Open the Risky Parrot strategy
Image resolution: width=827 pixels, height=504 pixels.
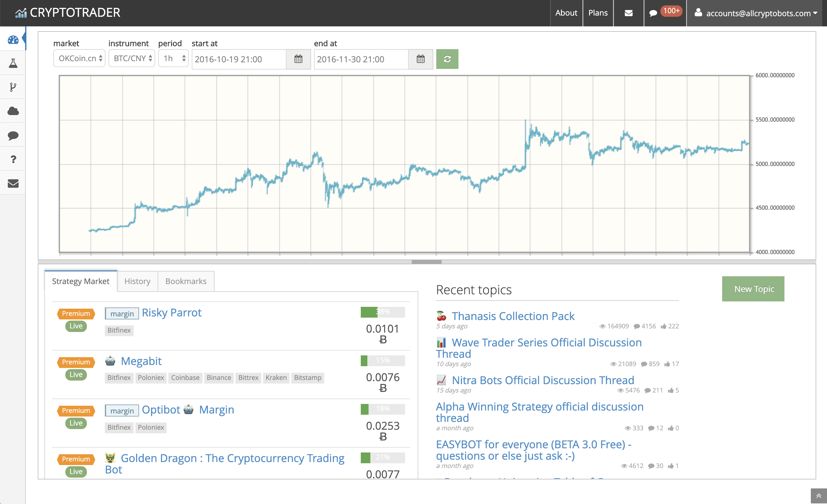click(x=171, y=313)
